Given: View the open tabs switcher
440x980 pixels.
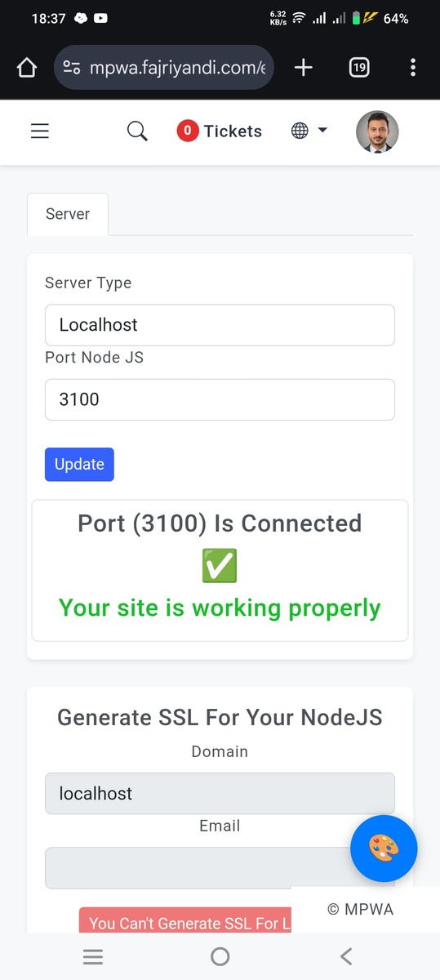Looking at the screenshot, I should [x=359, y=68].
